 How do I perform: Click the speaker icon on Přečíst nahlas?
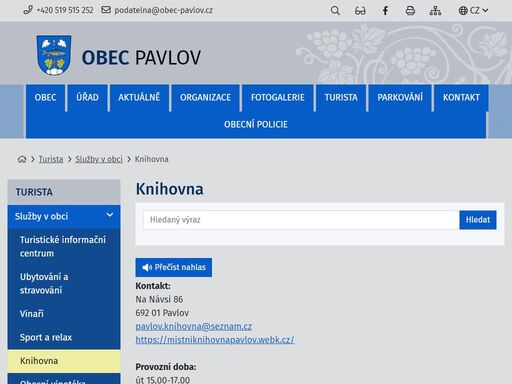(147, 267)
